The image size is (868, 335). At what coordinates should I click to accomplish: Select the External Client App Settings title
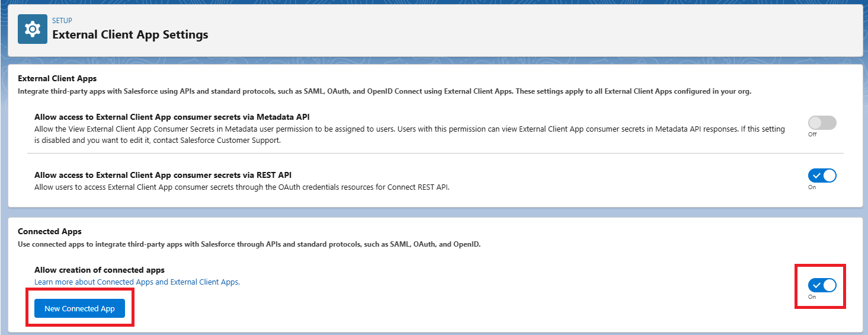(x=130, y=35)
